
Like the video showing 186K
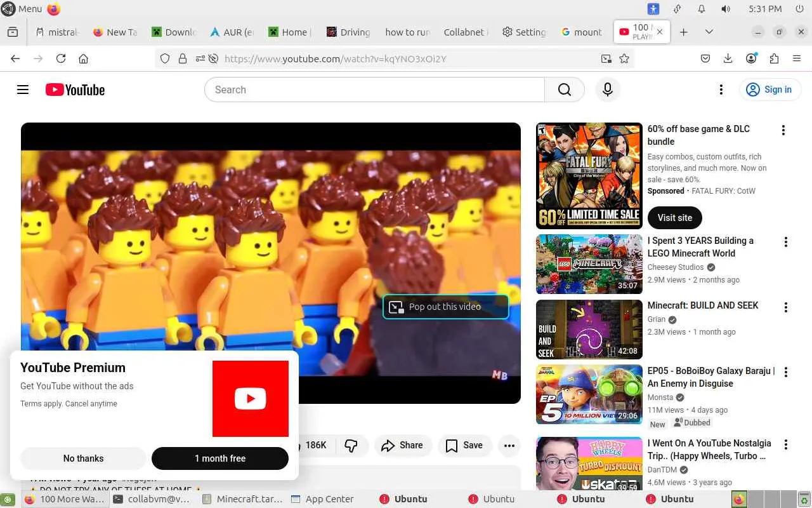click(x=315, y=445)
